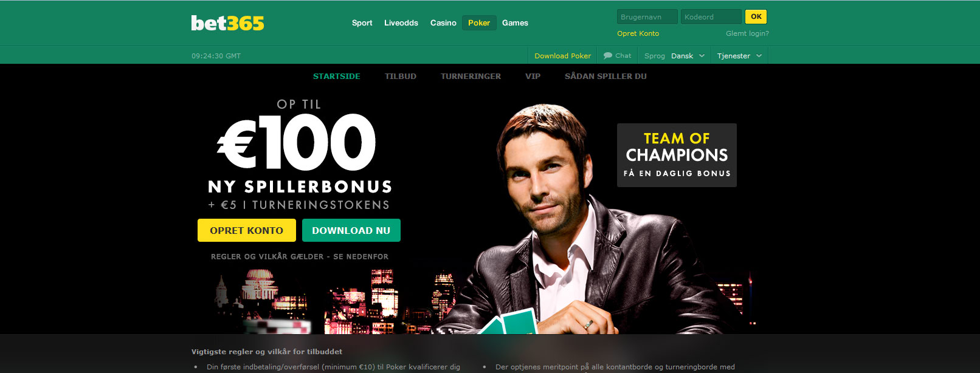Focus the Kodeord password field
The height and width of the screenshot is (373, 980).
point(711,17)
